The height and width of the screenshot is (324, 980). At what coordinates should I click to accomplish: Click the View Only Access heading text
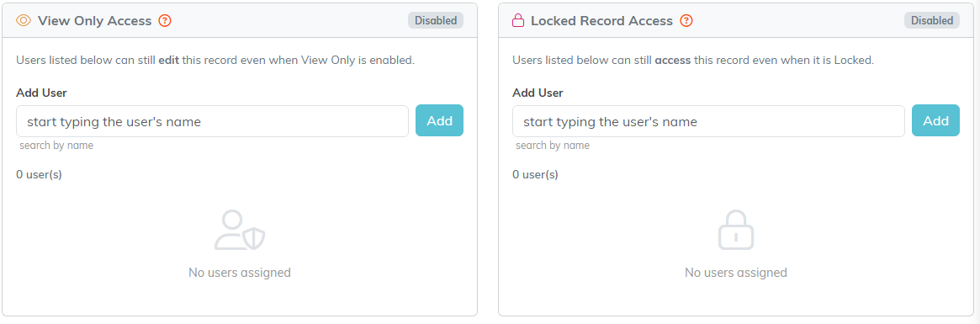(x=94, y=21)
